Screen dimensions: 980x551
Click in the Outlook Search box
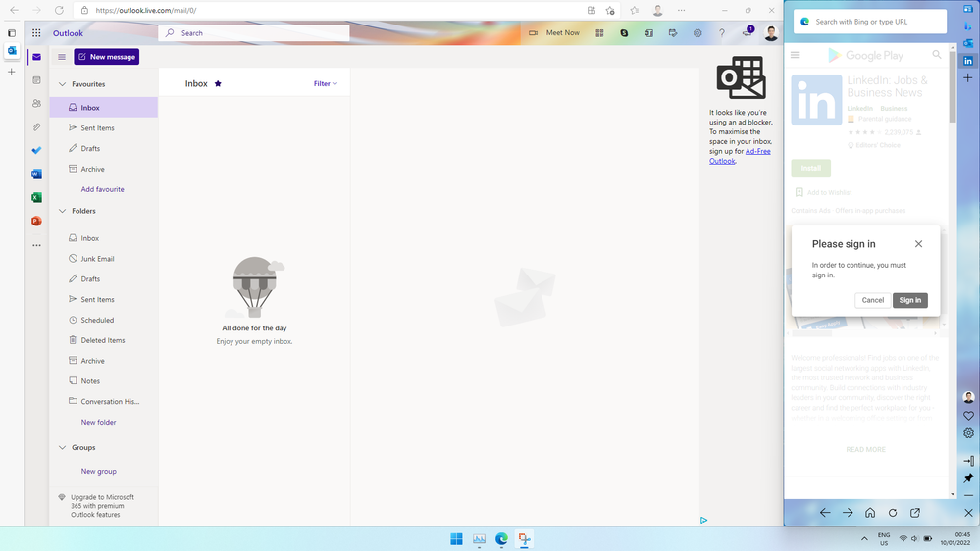click(254, 33)
